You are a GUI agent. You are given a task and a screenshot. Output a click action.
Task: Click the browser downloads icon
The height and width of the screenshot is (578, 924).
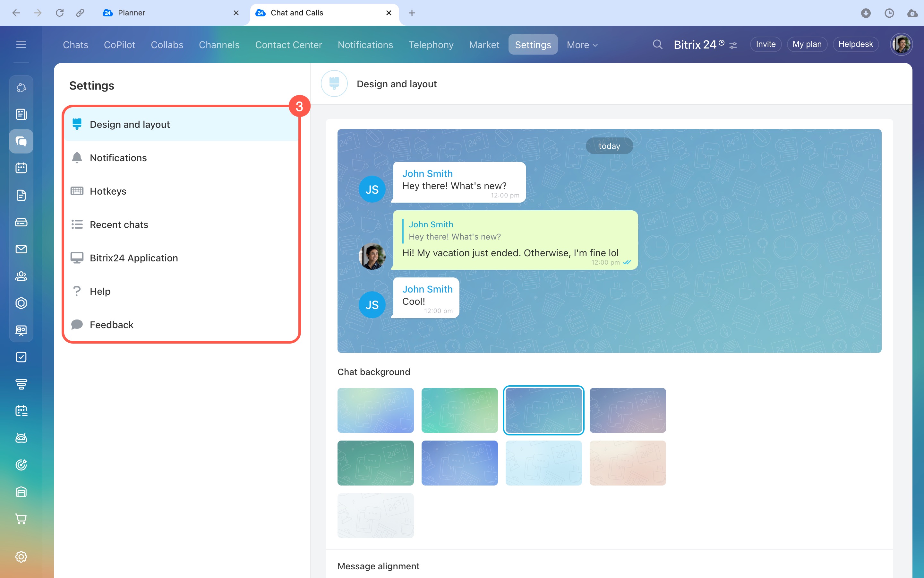click(x=866, y=13)
